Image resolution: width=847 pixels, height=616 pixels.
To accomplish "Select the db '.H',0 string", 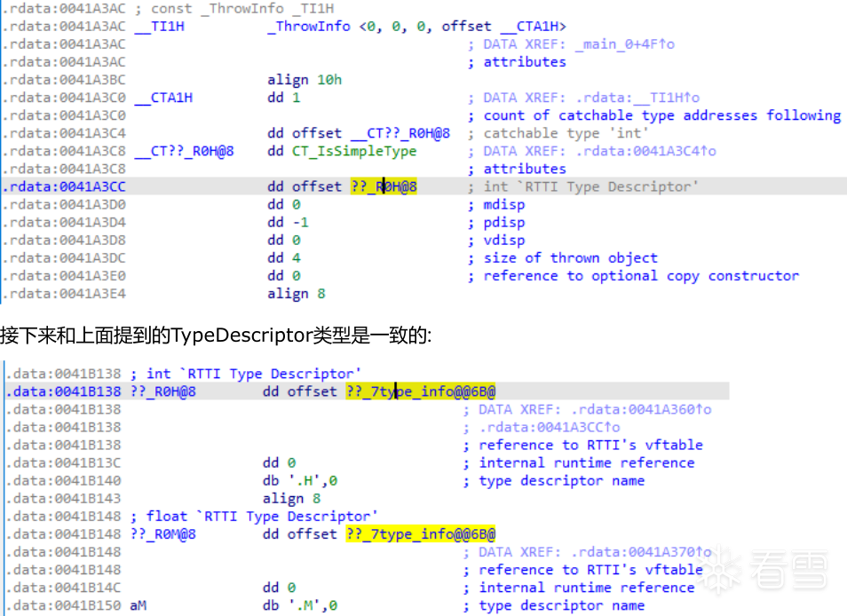I will click(x=300, y=481).
